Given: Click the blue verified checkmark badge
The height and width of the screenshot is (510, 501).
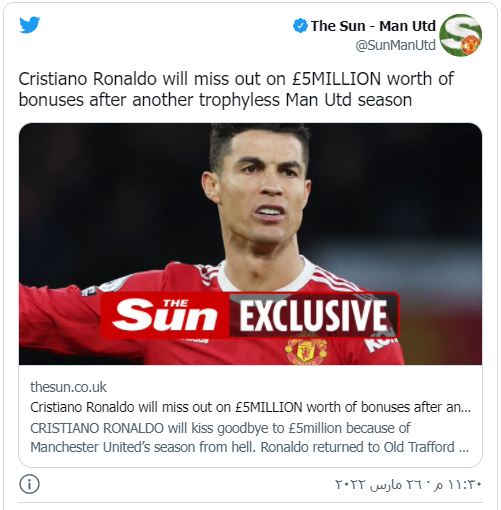Looking at the screenshot, I should click(300, 26).
